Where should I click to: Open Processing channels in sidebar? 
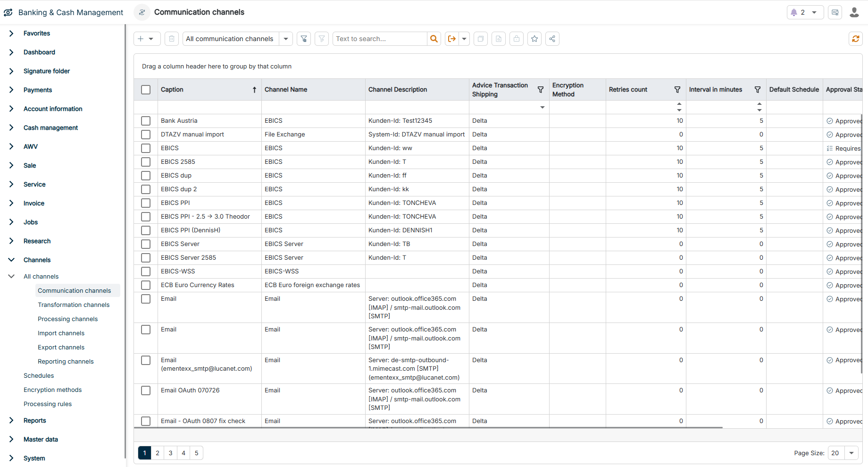click(x=68, y=319)
